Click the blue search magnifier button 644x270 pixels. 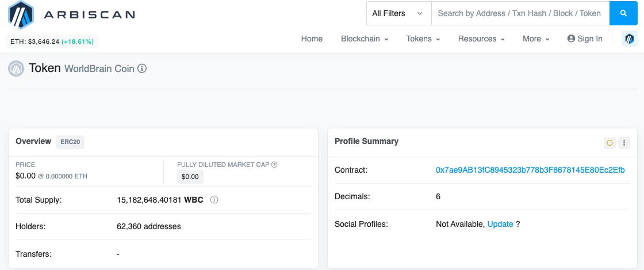(623, 13)
